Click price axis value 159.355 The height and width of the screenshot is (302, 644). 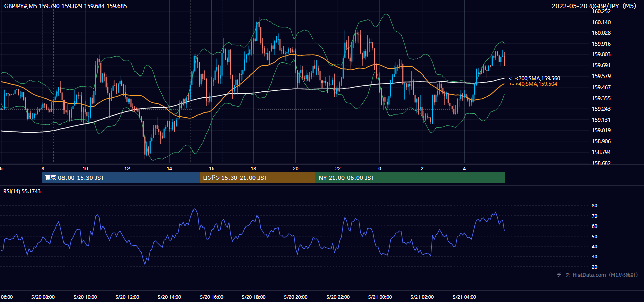601,98
